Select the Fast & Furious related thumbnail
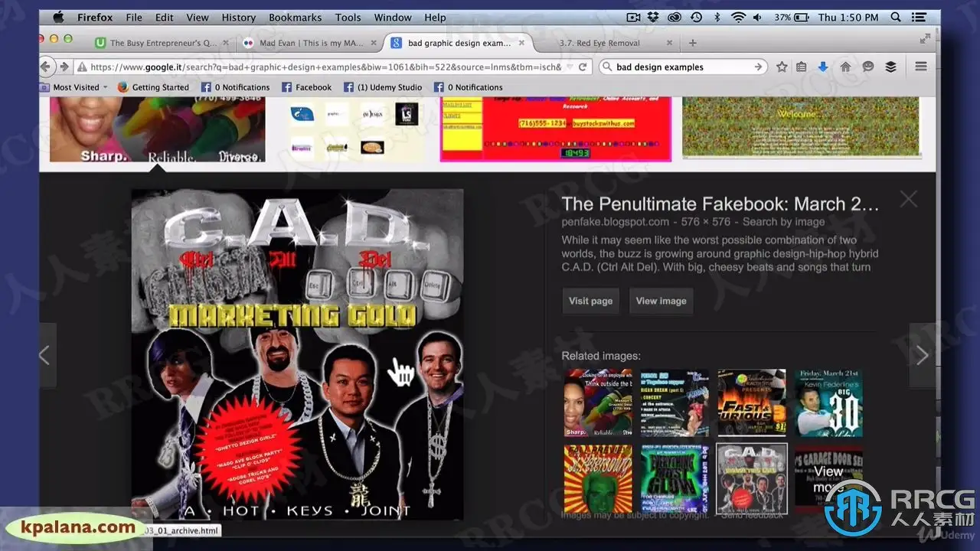The width and height of the screenshot is (980, 551). coord(751,403)
